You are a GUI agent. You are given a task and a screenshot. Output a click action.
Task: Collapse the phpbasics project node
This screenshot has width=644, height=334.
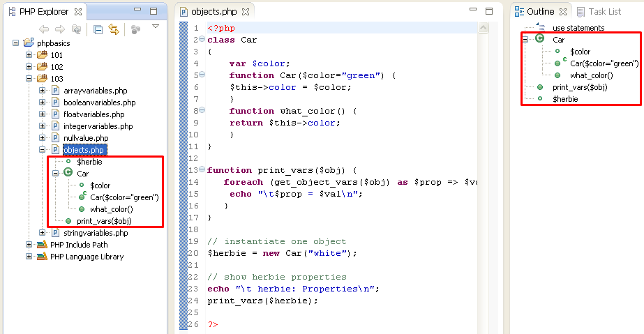coord(15,43)
